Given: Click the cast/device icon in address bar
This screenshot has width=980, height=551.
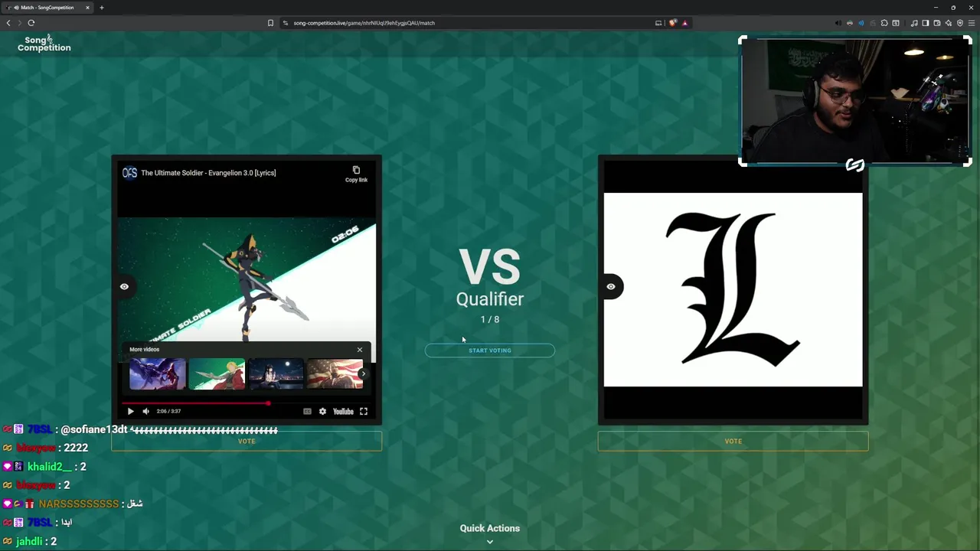Looking at the screenshot, I should tap(658, 23).
